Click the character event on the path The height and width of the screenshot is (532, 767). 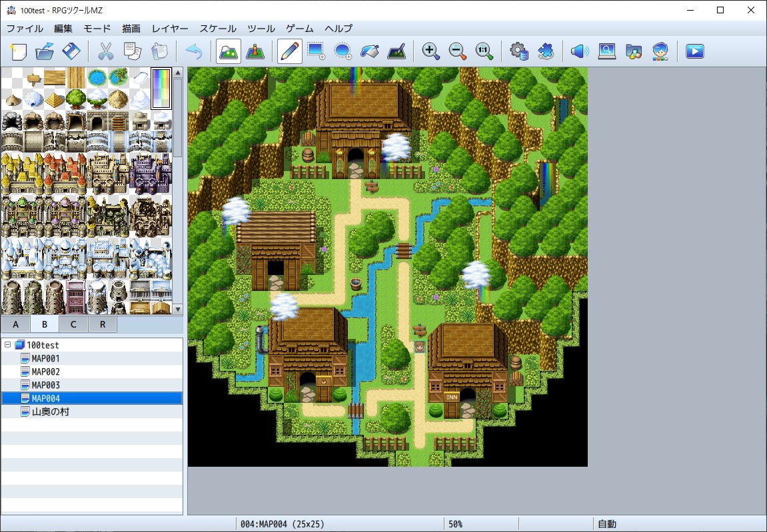click(419, 347)
